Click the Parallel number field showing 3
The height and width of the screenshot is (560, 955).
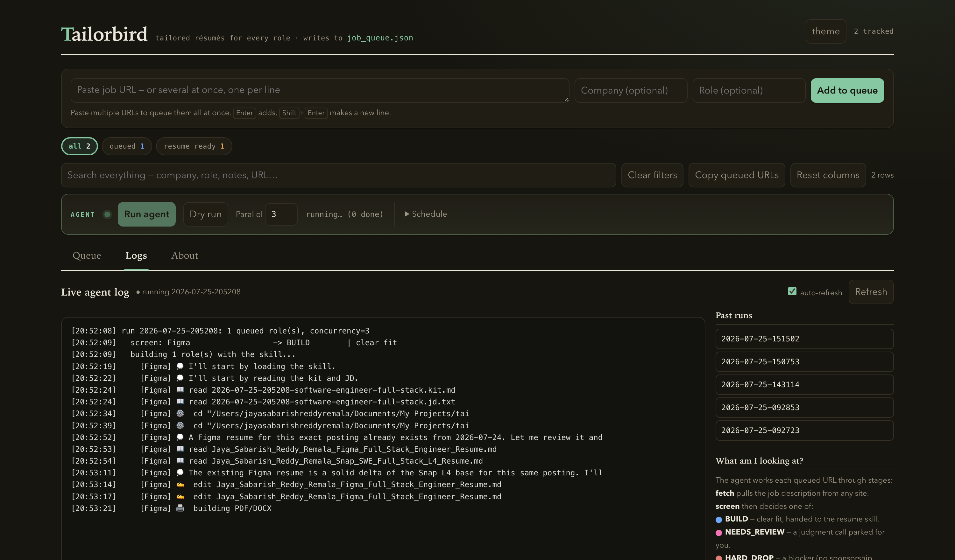pyautogui.click(x=281, y=214)
